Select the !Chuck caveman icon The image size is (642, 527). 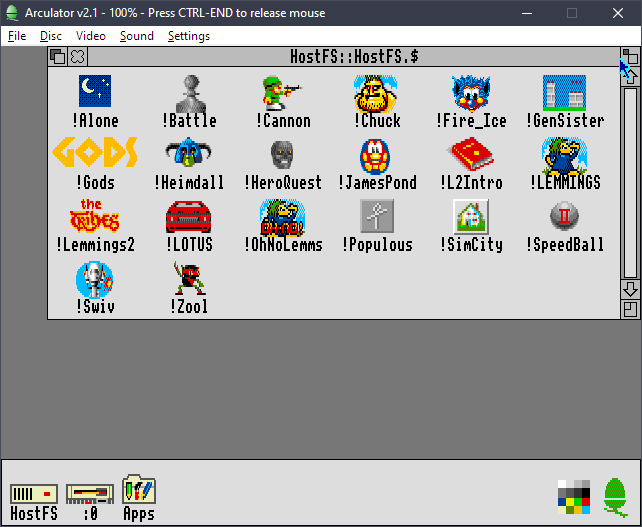(x=375, y=93)
